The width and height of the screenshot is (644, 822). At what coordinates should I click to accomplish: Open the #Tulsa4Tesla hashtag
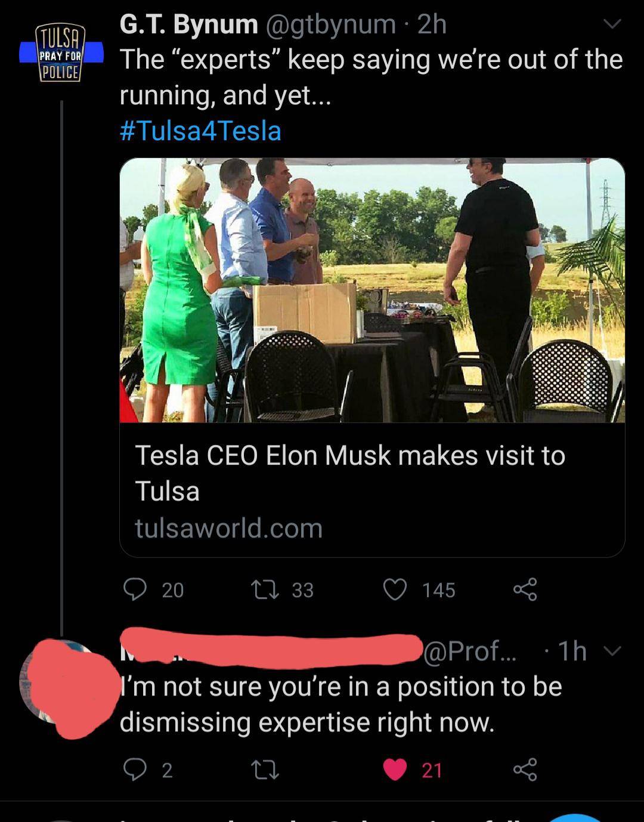tap(200, 131)
